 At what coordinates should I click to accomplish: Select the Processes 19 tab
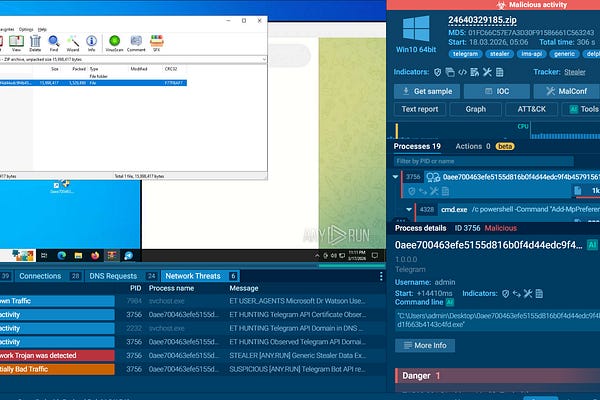pyautogui.click(x=417, y=147)
